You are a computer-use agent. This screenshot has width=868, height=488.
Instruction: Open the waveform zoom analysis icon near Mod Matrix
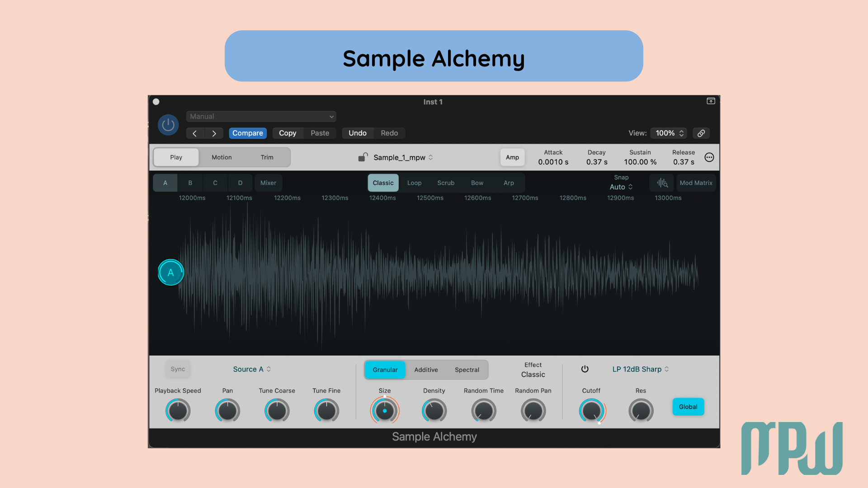pos(661,183)
